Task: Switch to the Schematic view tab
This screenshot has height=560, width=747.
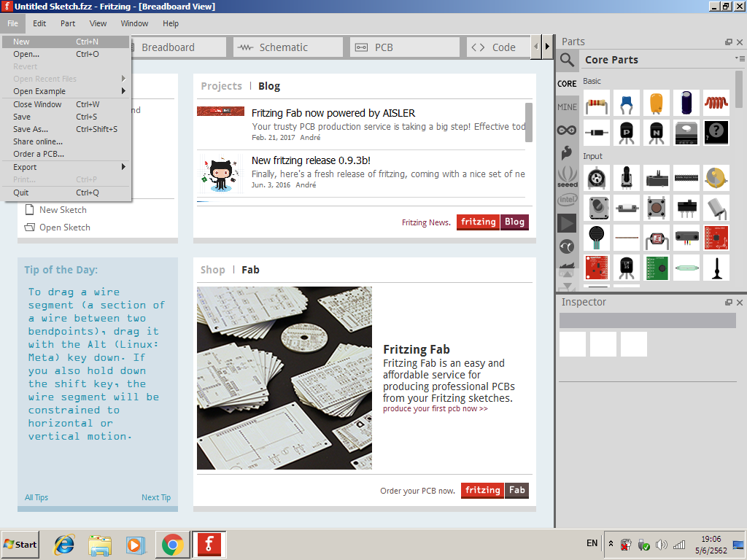Action: click(287, 47)
